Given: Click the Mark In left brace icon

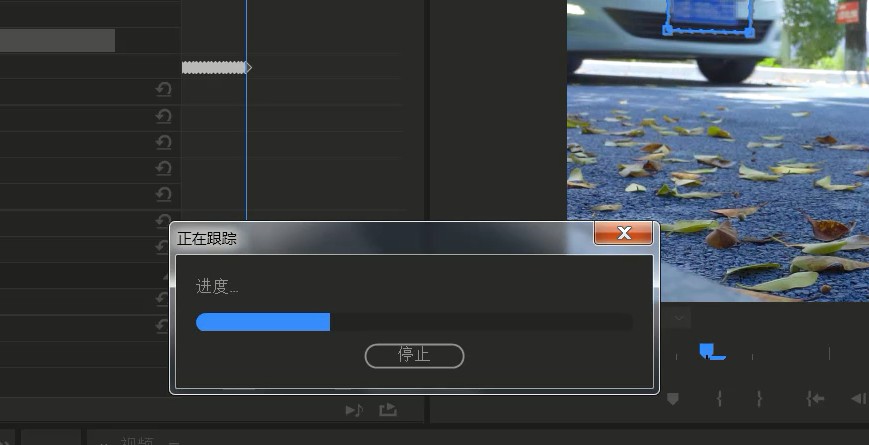Looking at the screenshot, I should 719,399.
